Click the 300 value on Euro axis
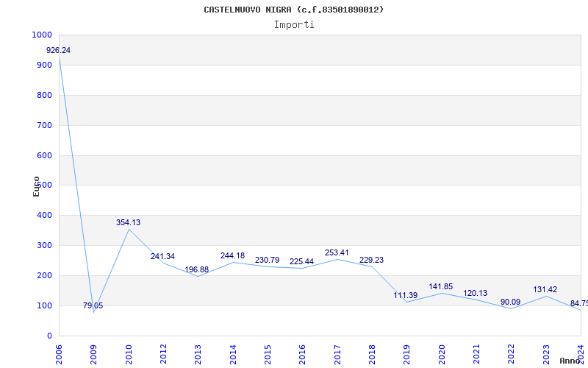This screenshot has height=368, width=588. pyautogui.click(x=44, y=246)
